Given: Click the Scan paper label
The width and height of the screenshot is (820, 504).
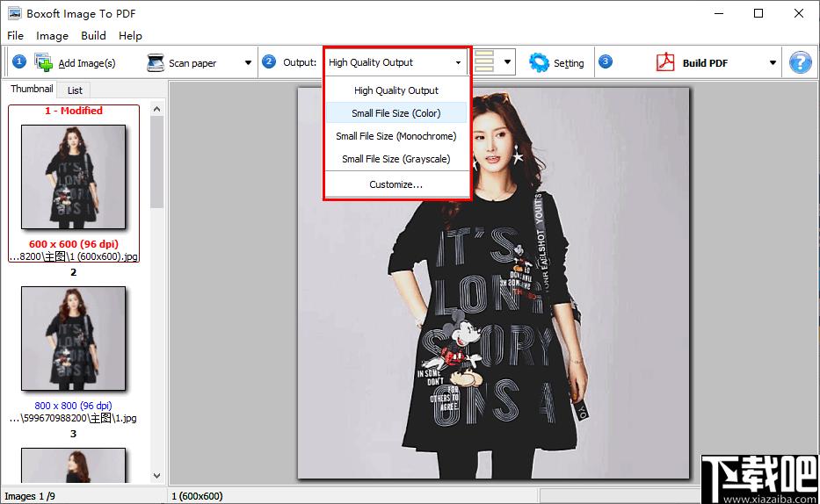Looking at the screenshot, I should tap(192, 63).
